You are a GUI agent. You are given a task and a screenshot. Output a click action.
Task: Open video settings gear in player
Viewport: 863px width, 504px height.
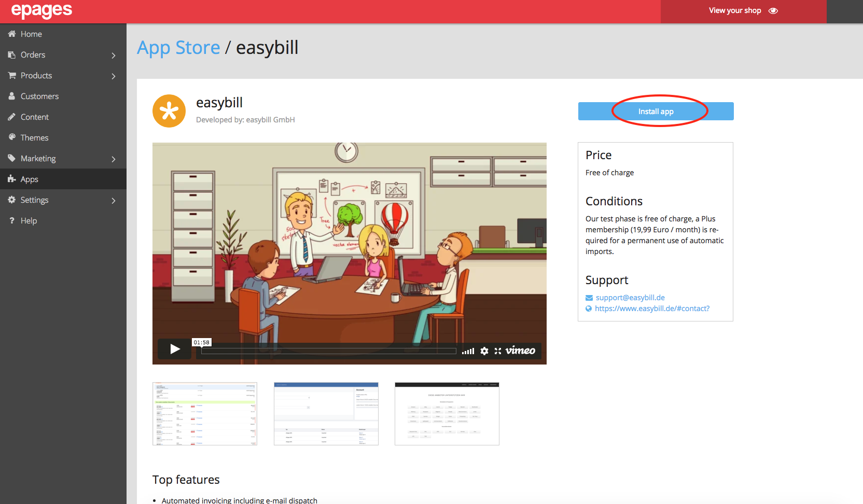coord(484,351)
